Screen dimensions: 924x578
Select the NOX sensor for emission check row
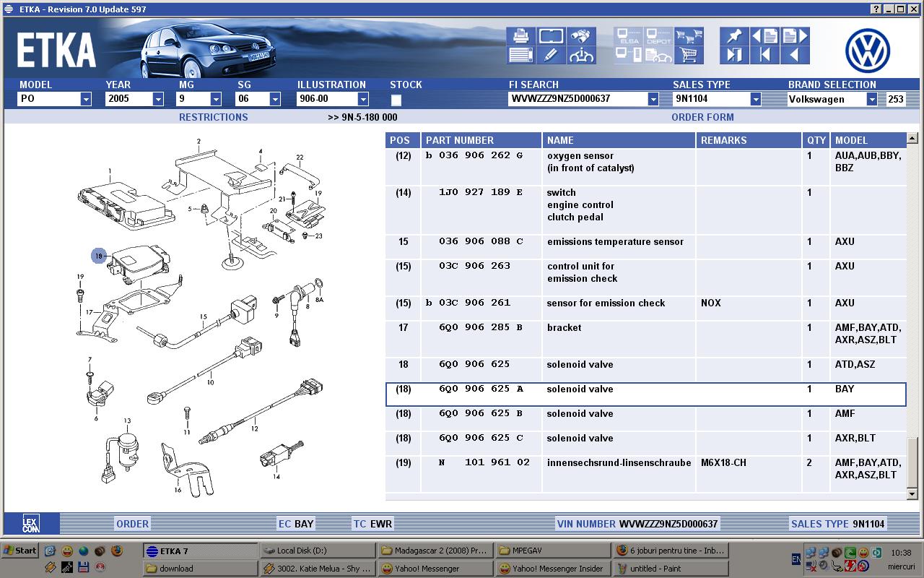645,309
